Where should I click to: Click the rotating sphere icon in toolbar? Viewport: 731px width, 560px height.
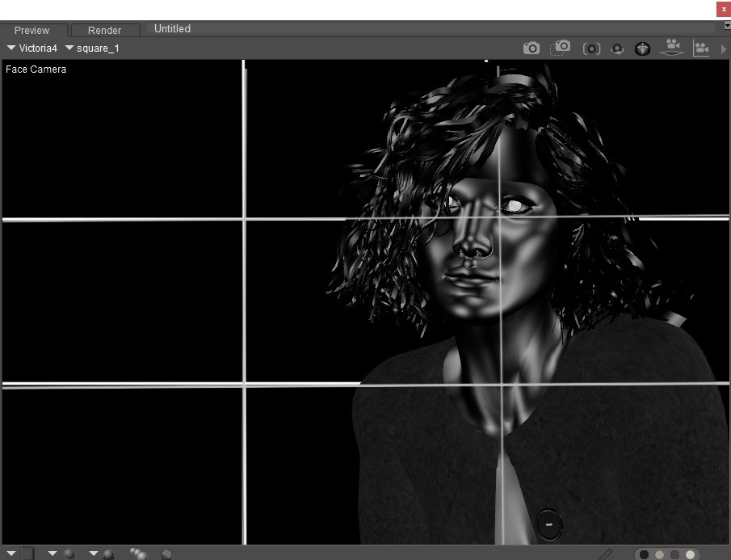coord(617,49)
